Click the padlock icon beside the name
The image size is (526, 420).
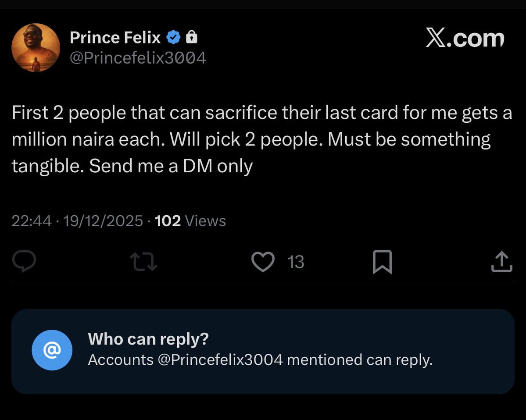click(x=191, y=38)
